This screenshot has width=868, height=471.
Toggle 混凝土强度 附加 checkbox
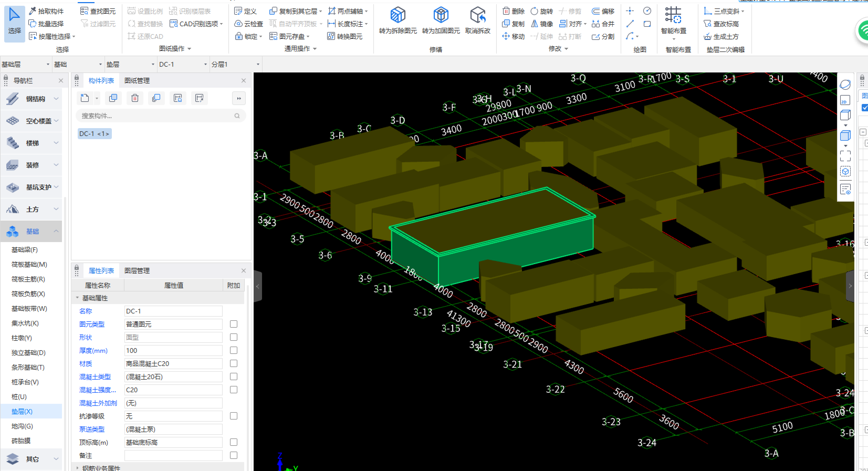[x=233, y=389]
